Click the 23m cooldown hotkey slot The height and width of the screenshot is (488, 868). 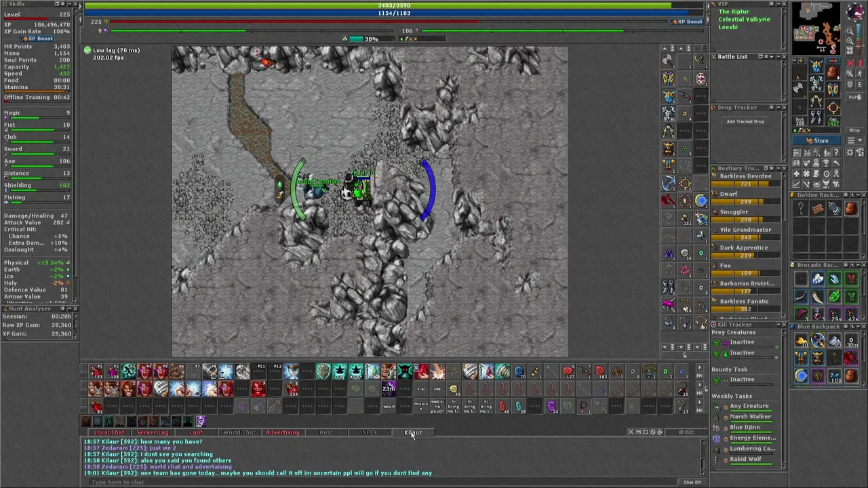pyautogui.click(x=389, y=388)
